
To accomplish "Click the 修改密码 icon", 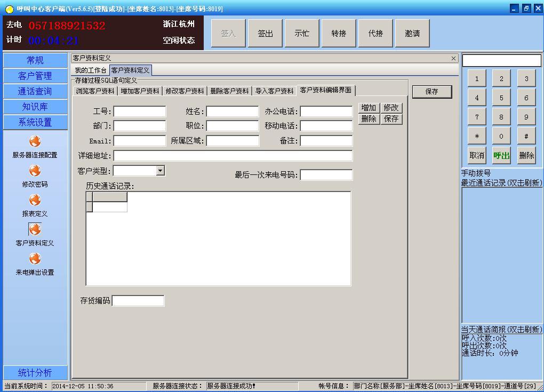I will pos(35,171).
